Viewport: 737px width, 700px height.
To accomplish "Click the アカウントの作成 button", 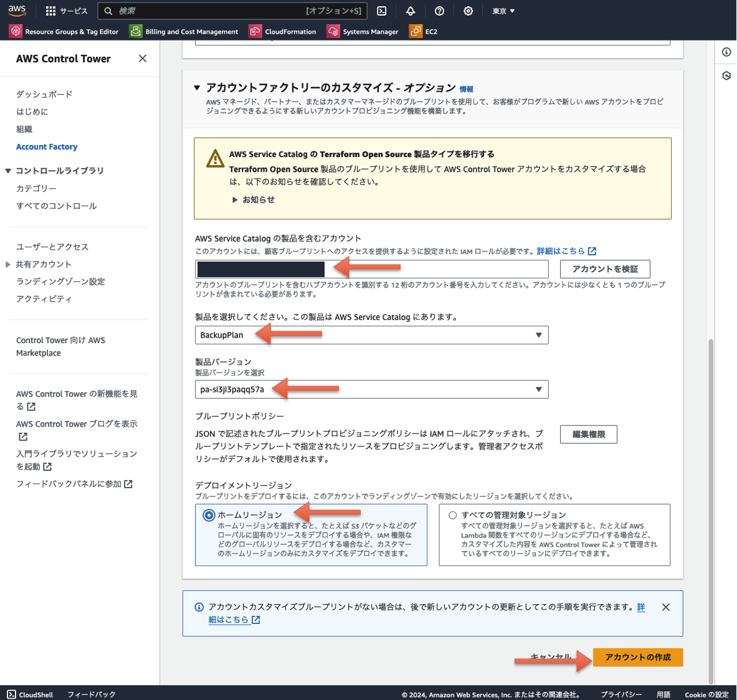I will point(637,657).
